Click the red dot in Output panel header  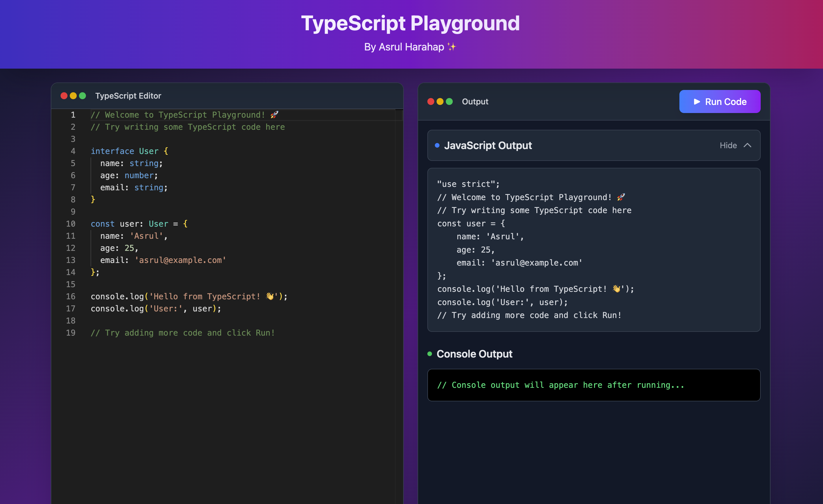tap(431, 101)
